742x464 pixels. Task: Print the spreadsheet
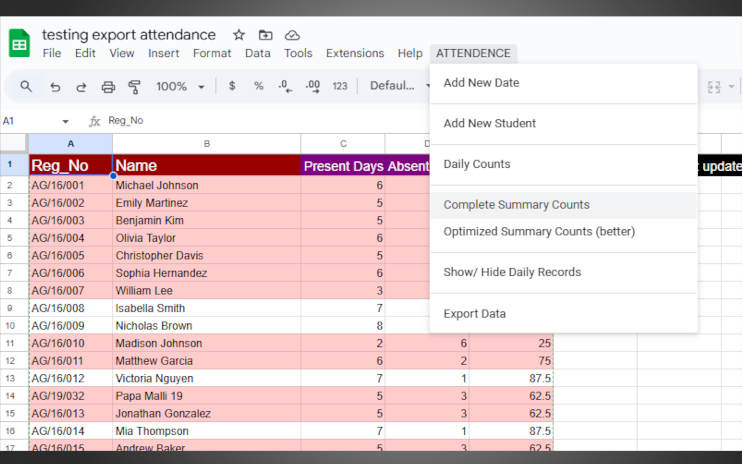[108, 87]
